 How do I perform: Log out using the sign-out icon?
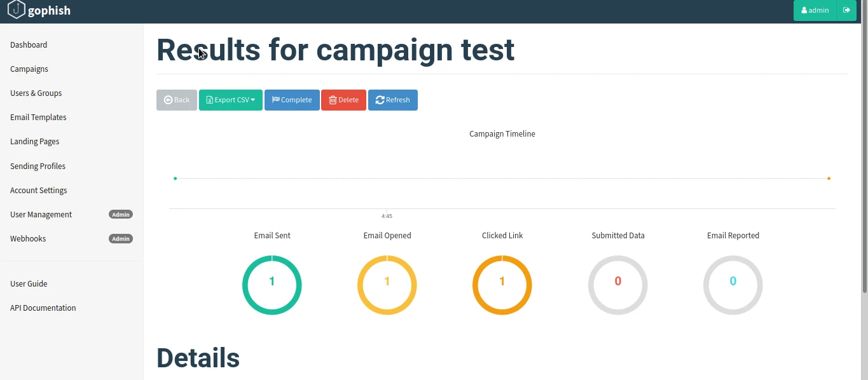[848, 10]
